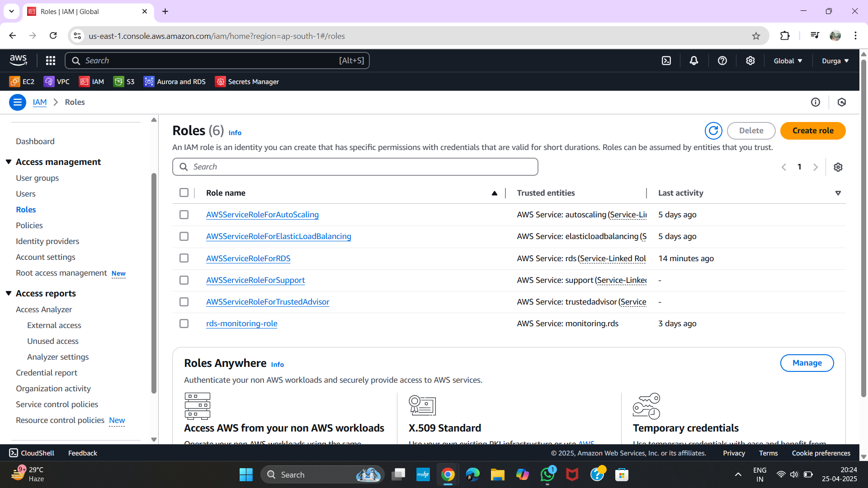
Task: Go to previous page of roles
Action: (x=784, y=167)
